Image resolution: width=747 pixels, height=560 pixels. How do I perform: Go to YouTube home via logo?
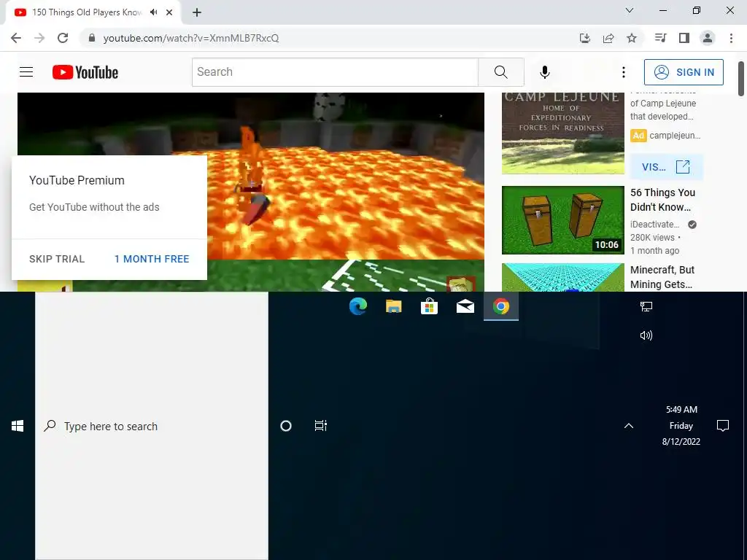85,72
